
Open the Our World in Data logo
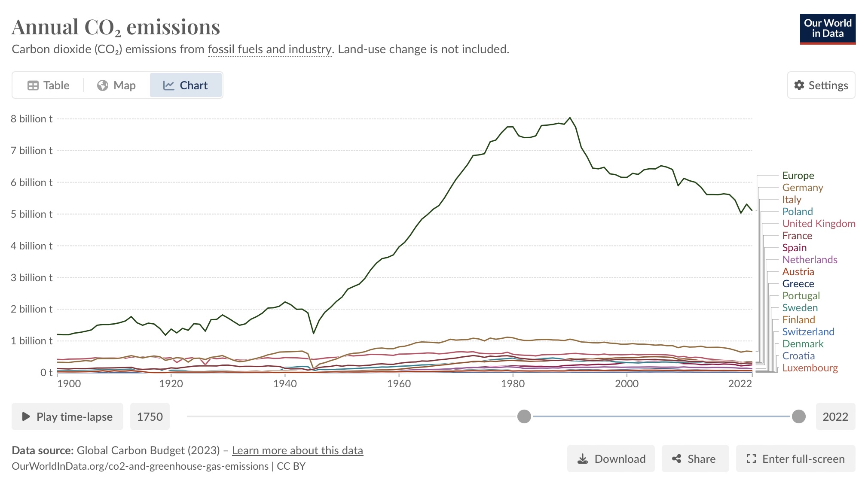(x=828, y=29)
